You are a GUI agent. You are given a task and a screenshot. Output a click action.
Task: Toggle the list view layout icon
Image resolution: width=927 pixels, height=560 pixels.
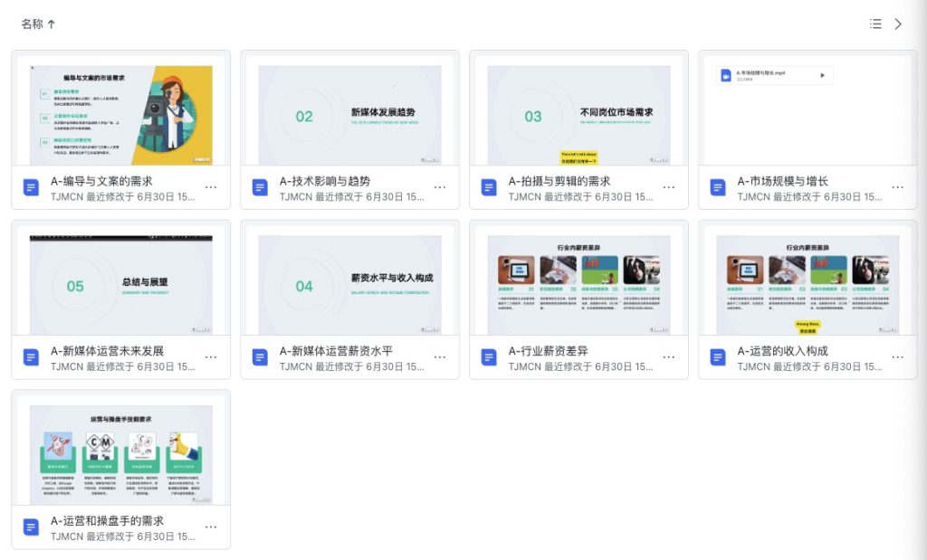click(875, 24)
